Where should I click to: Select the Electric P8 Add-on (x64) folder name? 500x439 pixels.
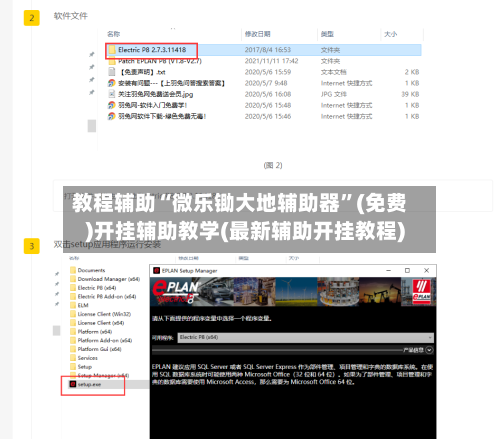107,296
